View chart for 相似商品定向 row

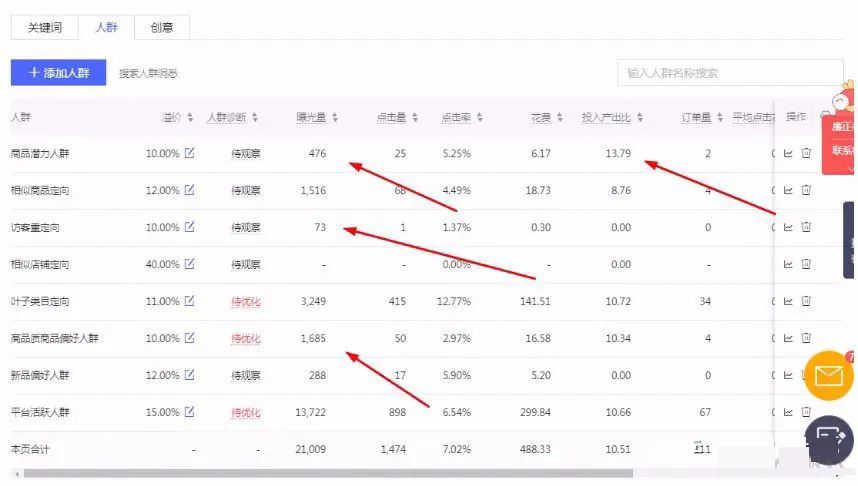coord(788,190)
